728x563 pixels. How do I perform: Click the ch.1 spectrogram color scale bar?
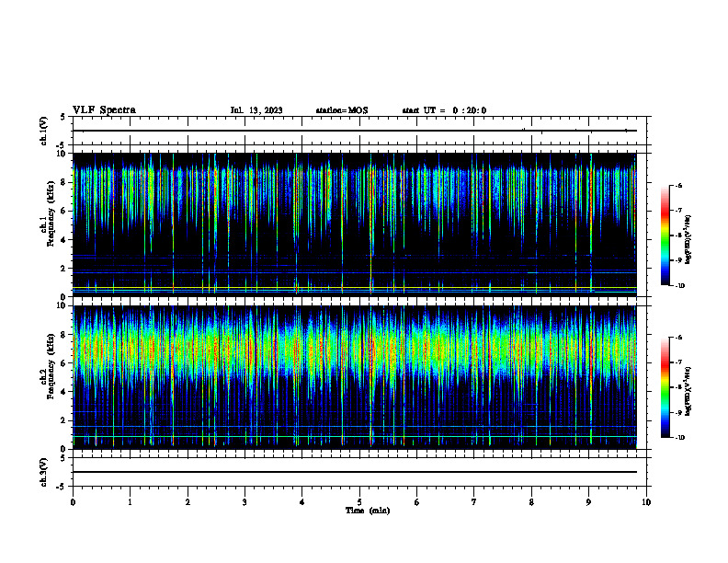(x=665, y=236)
